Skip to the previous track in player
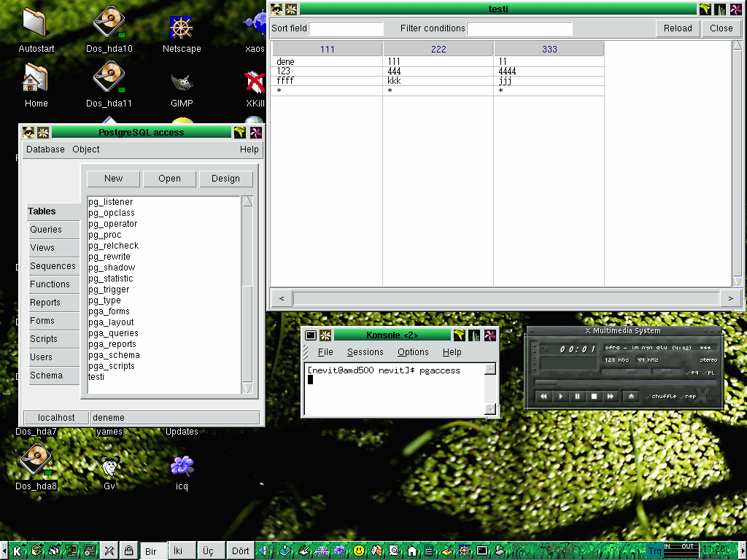This screenshot has width=747, height=560. click(x=543, y=396)
